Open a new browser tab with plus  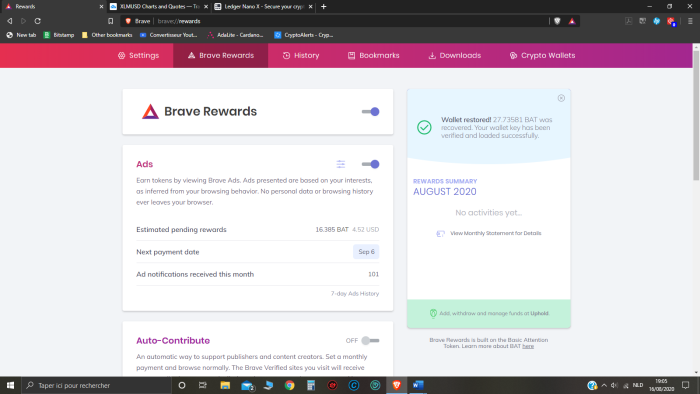324,7
